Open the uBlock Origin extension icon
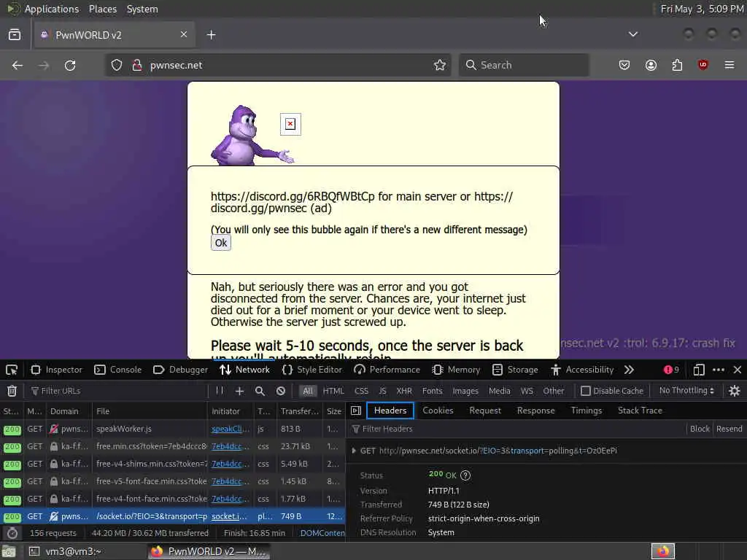 [703, 65]
